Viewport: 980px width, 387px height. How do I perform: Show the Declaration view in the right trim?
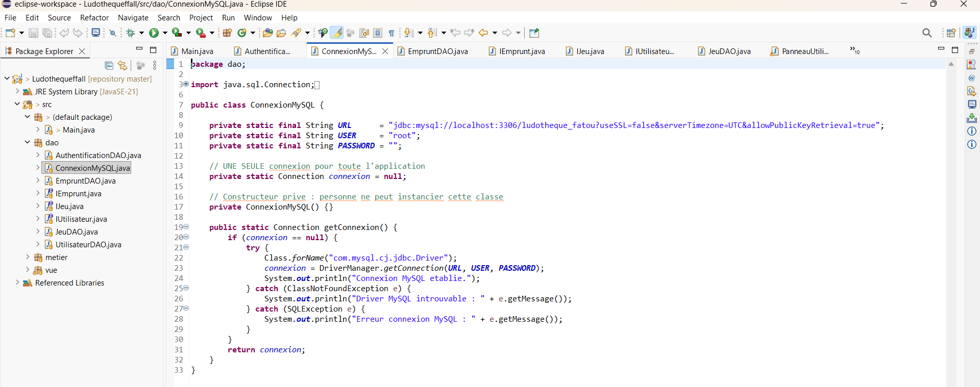(x=972, y=91)
